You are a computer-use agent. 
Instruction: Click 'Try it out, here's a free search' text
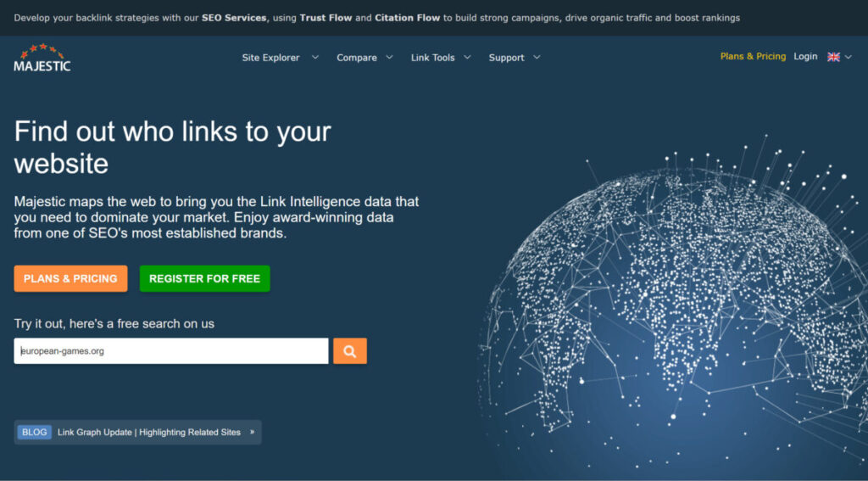(114, 323)
